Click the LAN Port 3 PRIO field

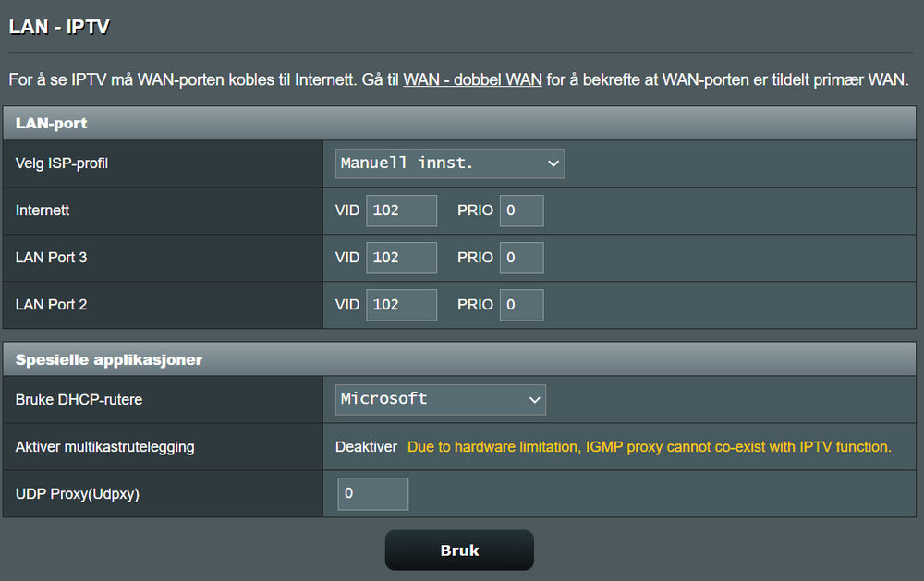521,258
